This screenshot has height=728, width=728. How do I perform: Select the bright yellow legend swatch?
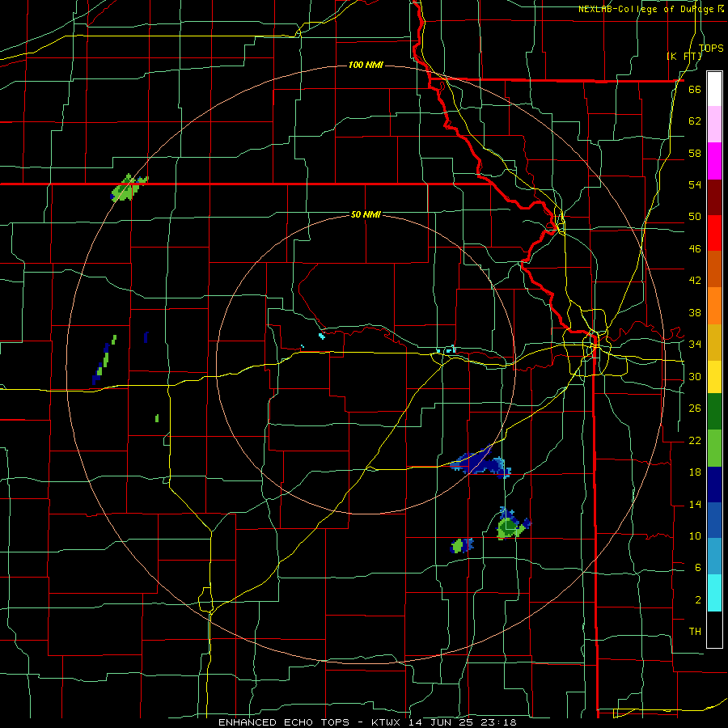click(x=714, y=376)
